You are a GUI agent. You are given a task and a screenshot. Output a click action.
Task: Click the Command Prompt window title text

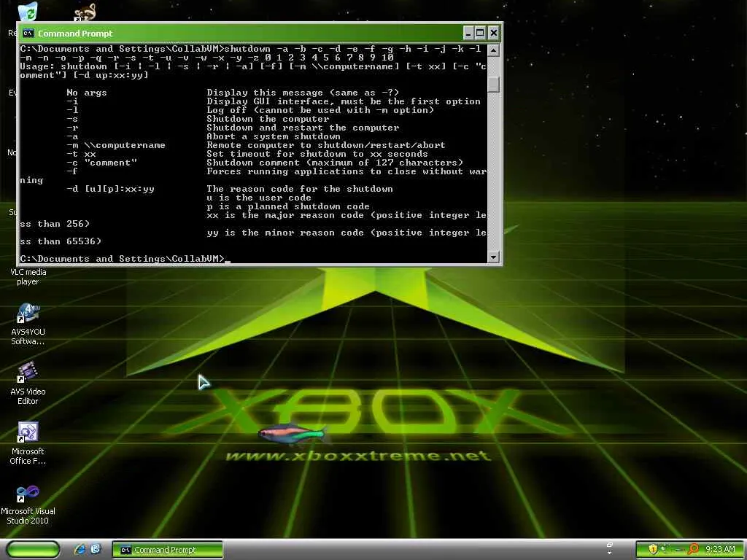pyautogui.click(x=75, y=34)
